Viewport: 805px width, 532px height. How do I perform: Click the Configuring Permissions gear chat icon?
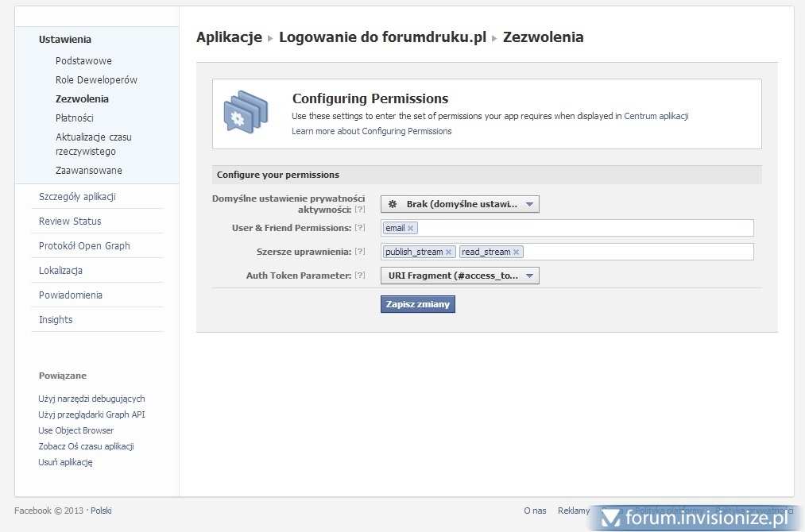pyautogui.click(x=245, y=114)
